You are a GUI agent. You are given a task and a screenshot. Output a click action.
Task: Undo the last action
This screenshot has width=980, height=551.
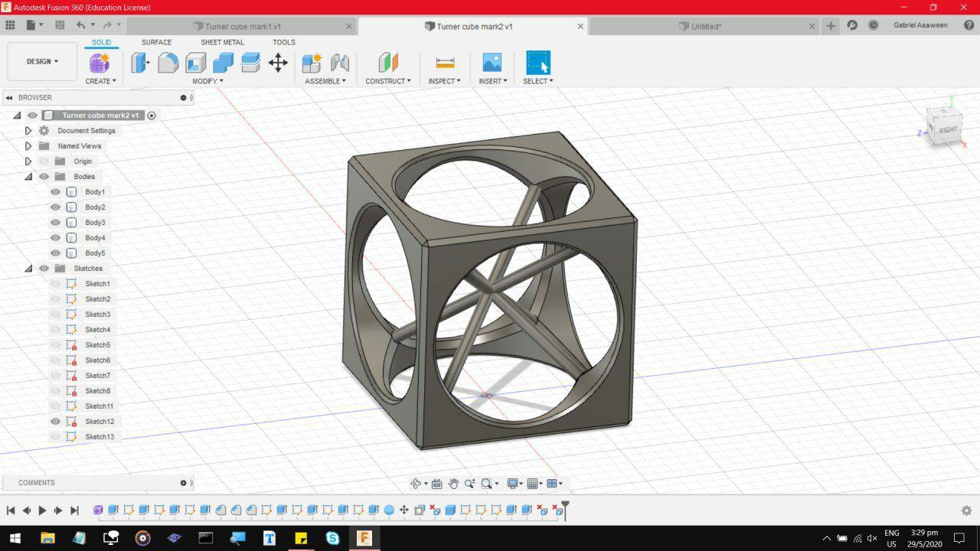pos(81,25)
